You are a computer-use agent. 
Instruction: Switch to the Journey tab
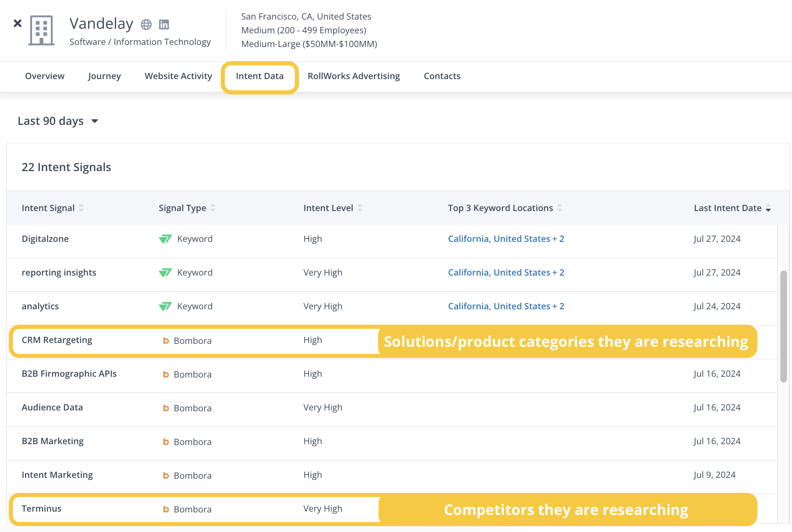[105, 76]
